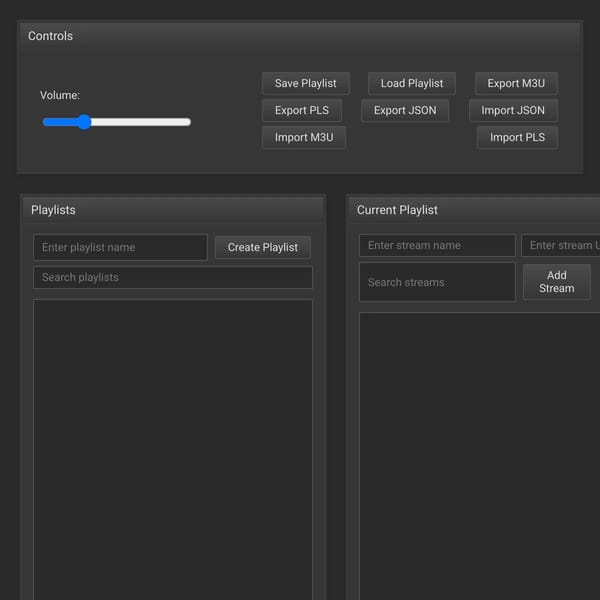Click the white part of the volume track
Image resolution: width=600 pixels, height=600 pixels.
[141, 122]
